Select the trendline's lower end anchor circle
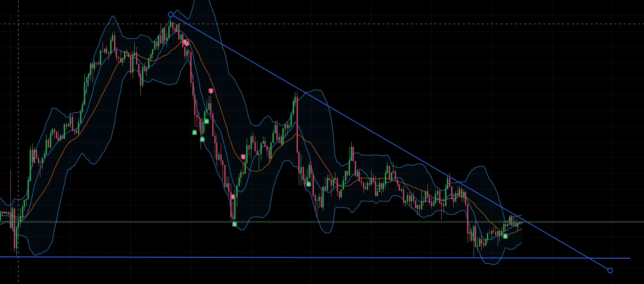The width and height of the screenshot is (644, 284). pyautogui.click(x=610, y=270)
